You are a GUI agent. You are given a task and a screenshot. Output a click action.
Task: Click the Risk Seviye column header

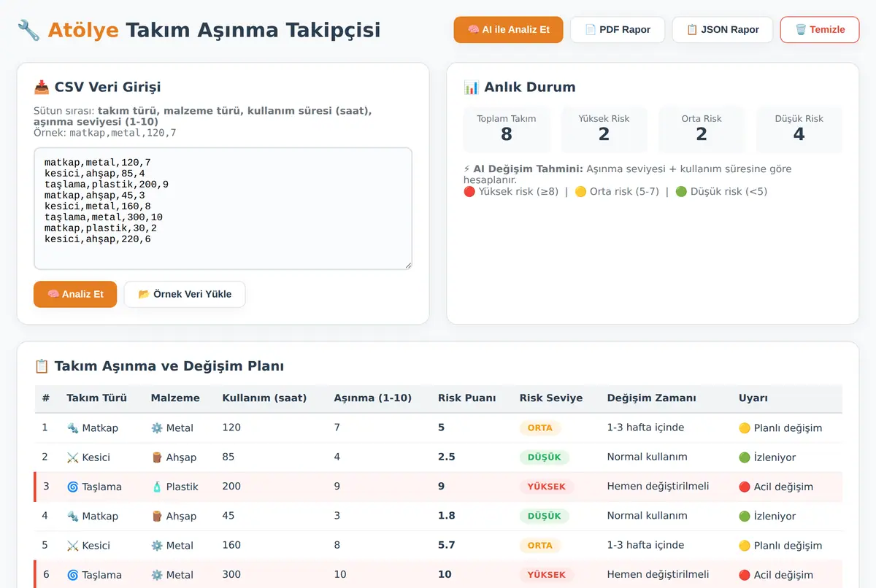(x=551, y=398)
